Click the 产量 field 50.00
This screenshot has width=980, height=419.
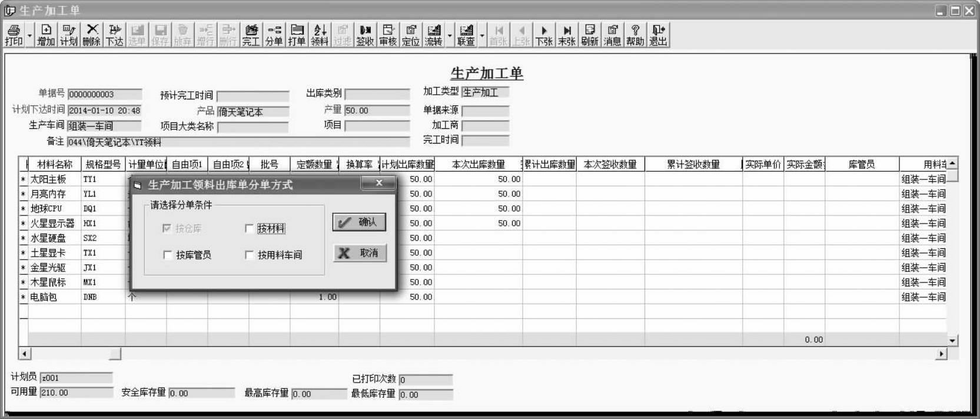click(x=377, y=111)
